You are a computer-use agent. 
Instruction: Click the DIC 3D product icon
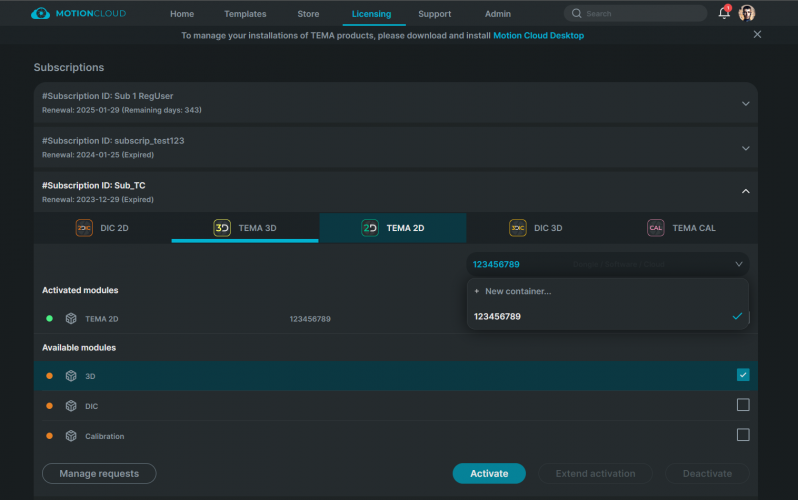pos(518,228)
